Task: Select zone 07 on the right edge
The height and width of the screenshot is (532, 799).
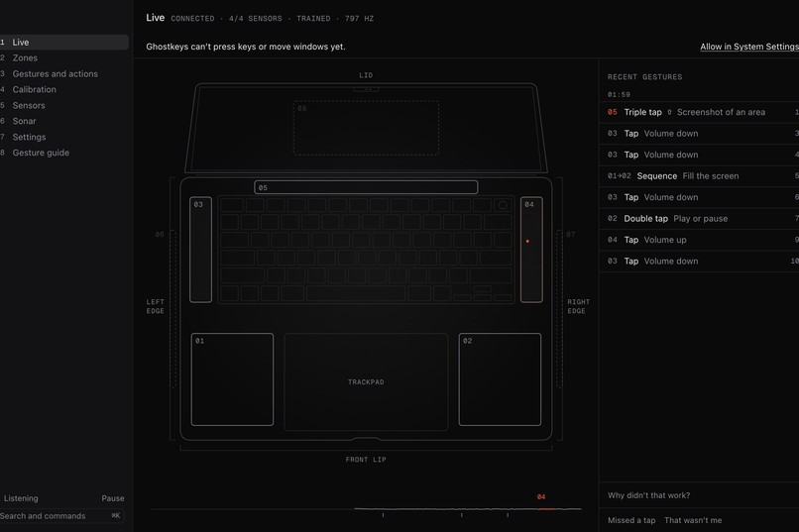Action: (559, 308)
